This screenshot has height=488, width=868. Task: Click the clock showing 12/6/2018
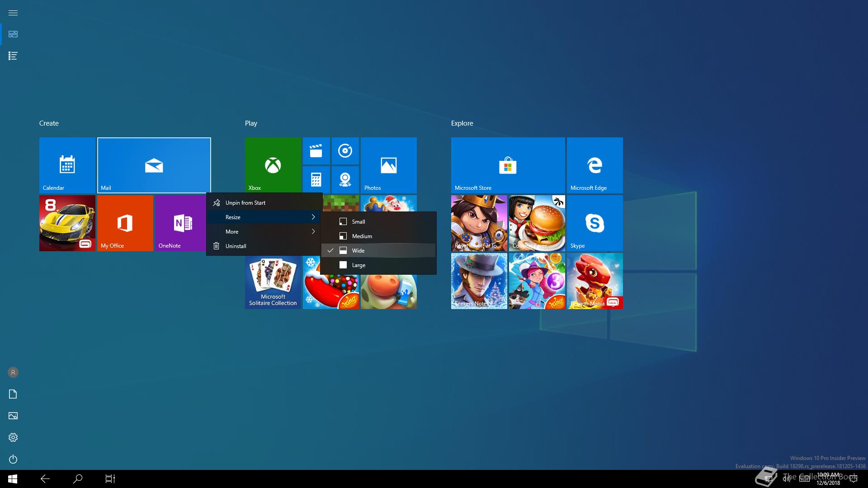pos(828,479)
